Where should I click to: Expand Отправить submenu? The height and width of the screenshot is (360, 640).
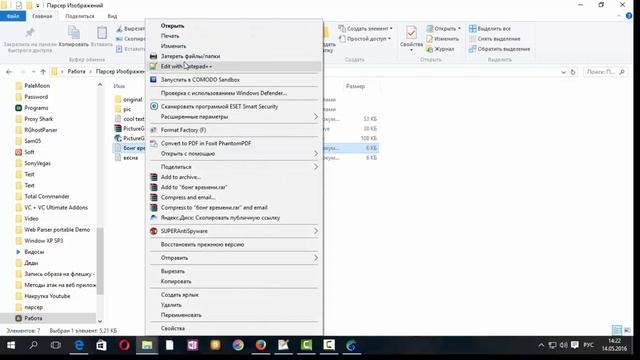[x=234, y=258]
